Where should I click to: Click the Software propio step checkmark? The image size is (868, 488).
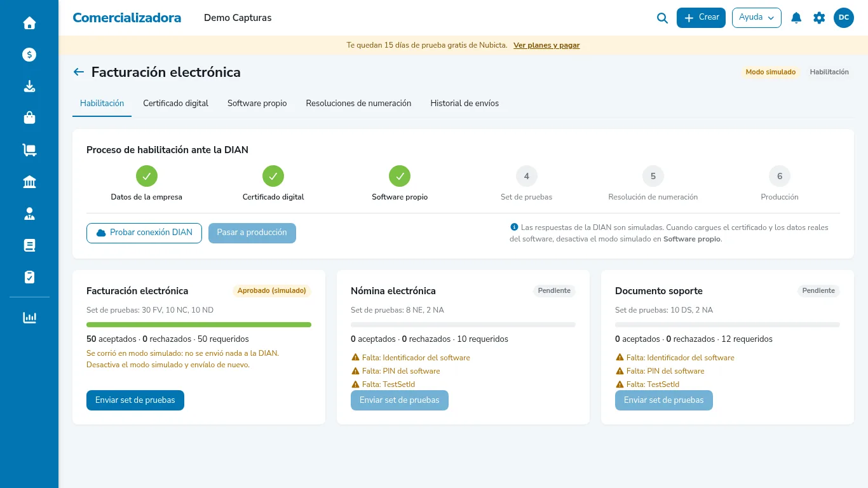coord(400,176)
